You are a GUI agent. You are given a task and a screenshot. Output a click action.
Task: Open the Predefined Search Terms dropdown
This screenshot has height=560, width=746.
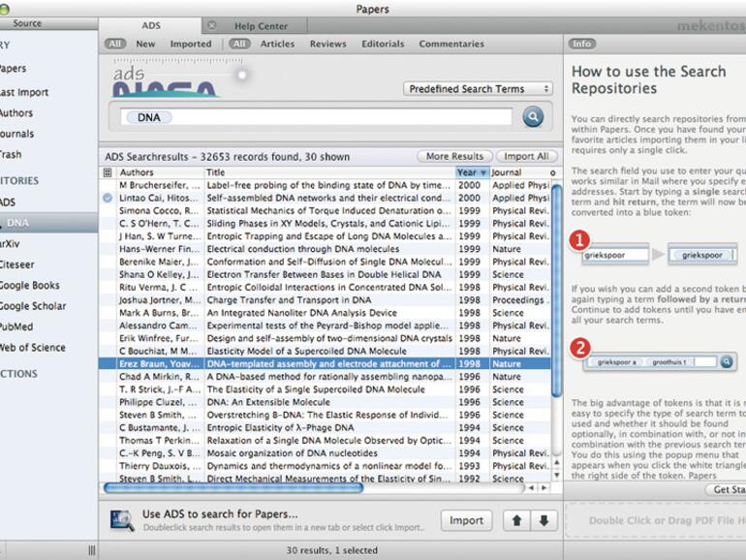478,89
